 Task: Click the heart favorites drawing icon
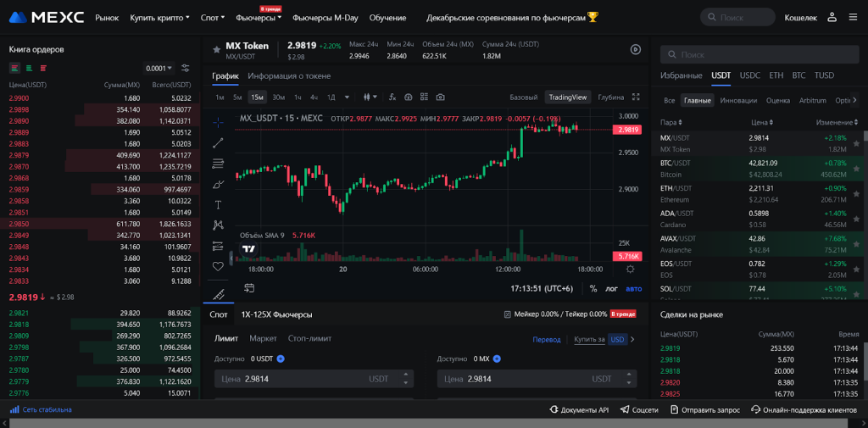[x=218, y=266]
